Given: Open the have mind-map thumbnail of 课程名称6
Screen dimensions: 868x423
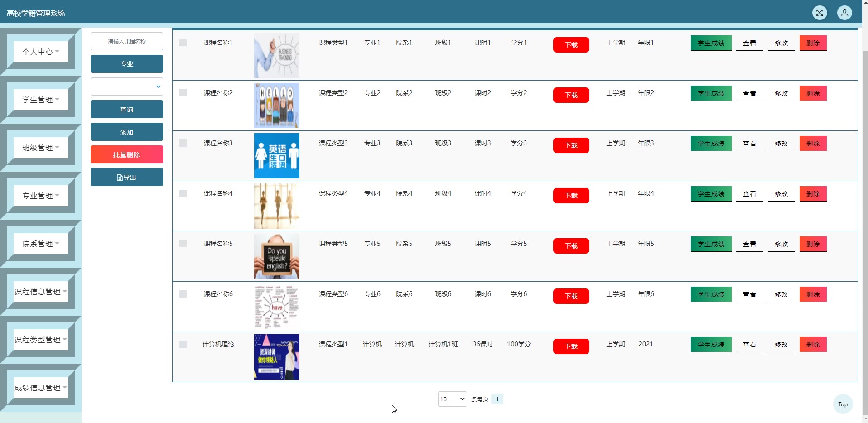Looking at the screenshot, I should (x=277, y=307).
